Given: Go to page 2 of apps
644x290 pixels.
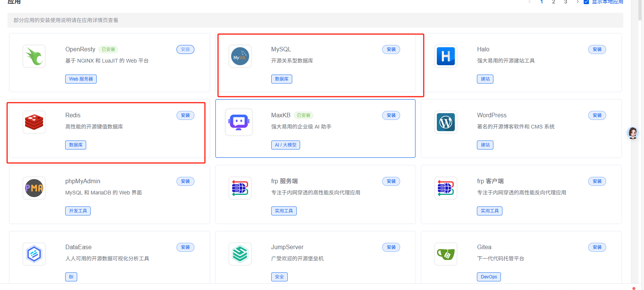Looking at the screenshot, I should pyautogui.click(x=553, y=2).
